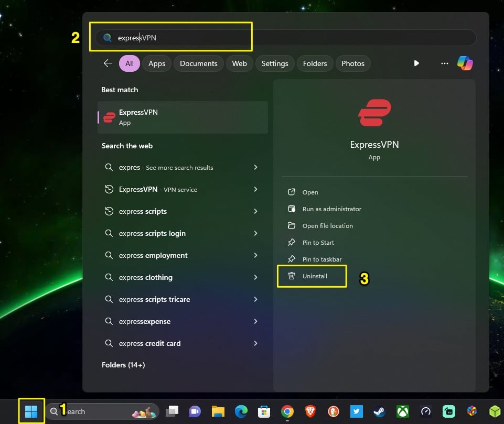The width and height of the screenshot is (504, 424).
Task: Expand chevron beside 'express scripts tricare'
Action: (255, 299)
